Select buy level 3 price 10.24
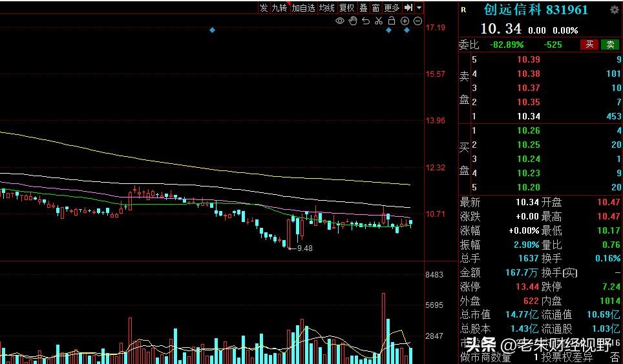Image resolution: width=623 pixels, height=364 pixels. click(x=529, y=159)
